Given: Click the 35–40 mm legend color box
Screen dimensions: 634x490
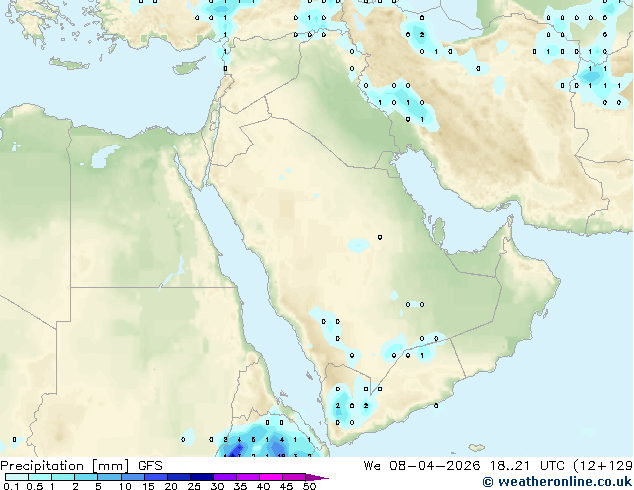Looking at the screenshot, I should point(248,477).
